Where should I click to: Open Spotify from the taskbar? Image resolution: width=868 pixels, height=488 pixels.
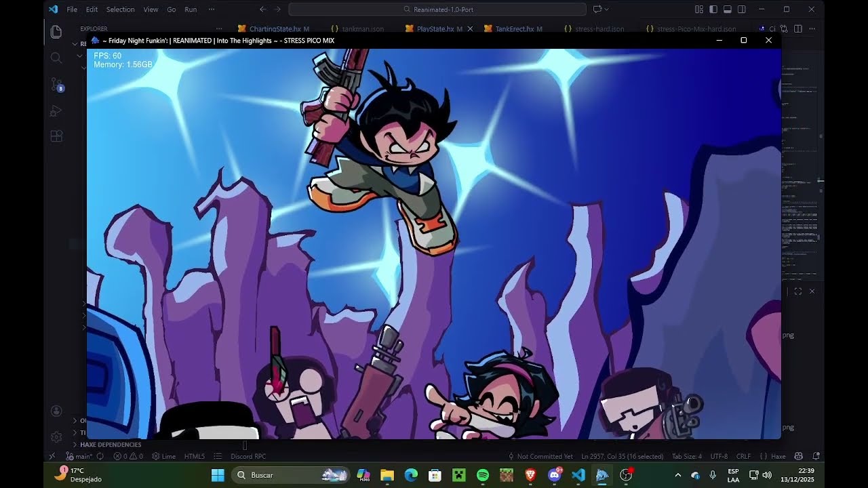pos(483,475)
